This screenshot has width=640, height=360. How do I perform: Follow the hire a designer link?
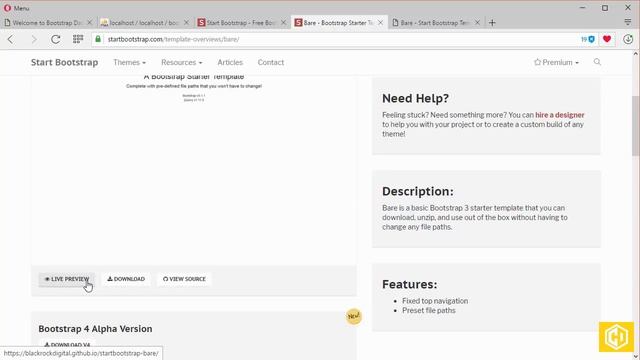[560, 115]
